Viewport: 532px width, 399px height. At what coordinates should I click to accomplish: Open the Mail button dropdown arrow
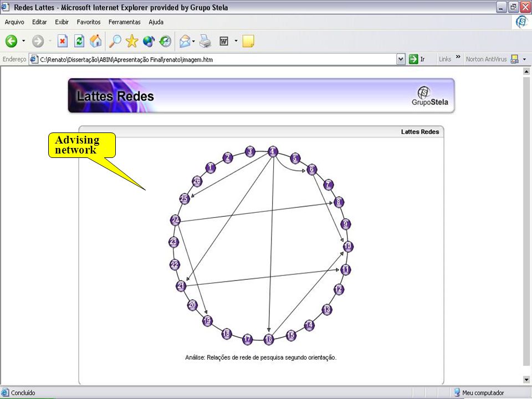(193, 42)
